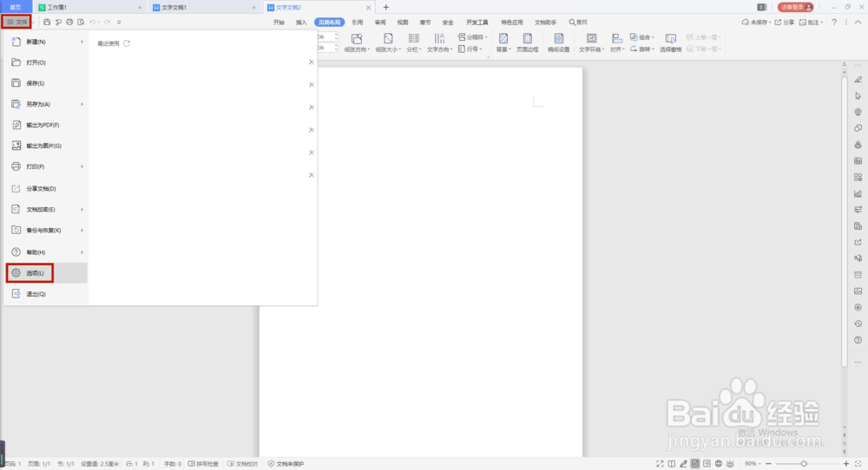
Task: Click the undo arrow icon
Action: pos(93,23)
